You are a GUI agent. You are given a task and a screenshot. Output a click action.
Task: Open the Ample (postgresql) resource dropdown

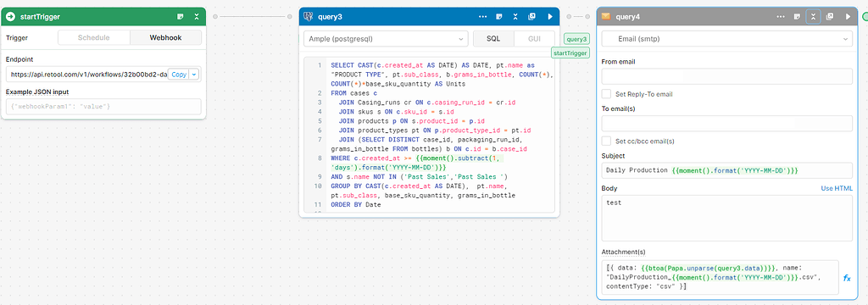386,38
